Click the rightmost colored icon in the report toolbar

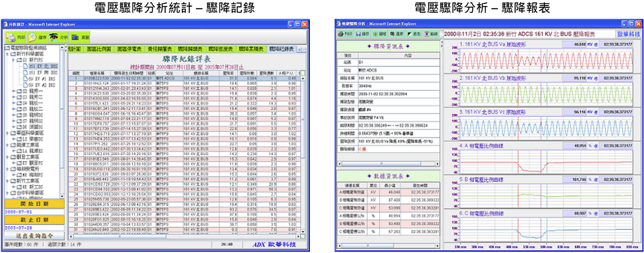click(427, 34)
